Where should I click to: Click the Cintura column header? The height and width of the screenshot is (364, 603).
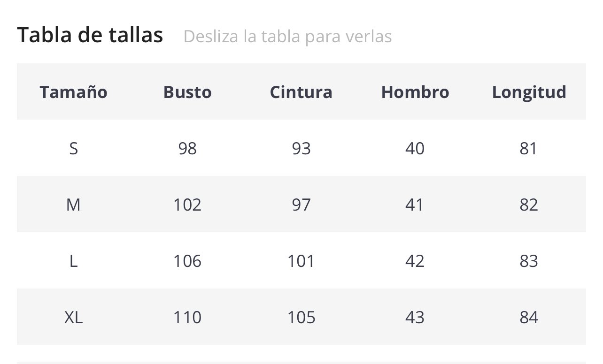pos(301,92)
